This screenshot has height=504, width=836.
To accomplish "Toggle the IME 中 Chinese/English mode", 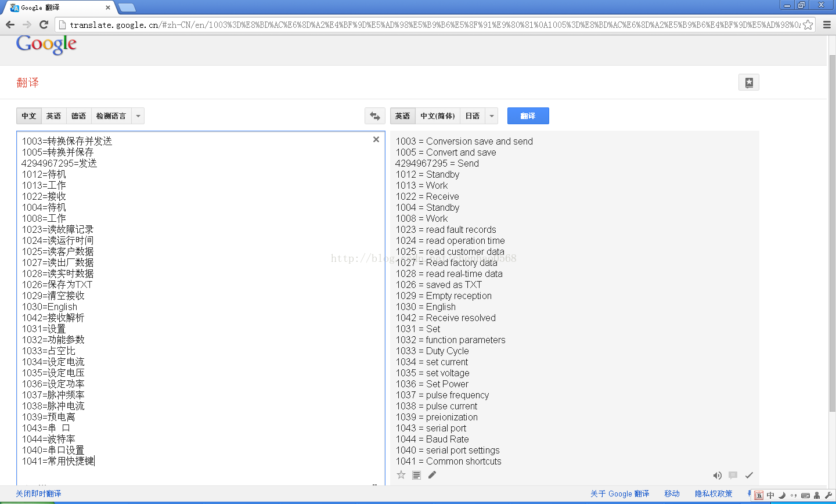I will 770,495.
